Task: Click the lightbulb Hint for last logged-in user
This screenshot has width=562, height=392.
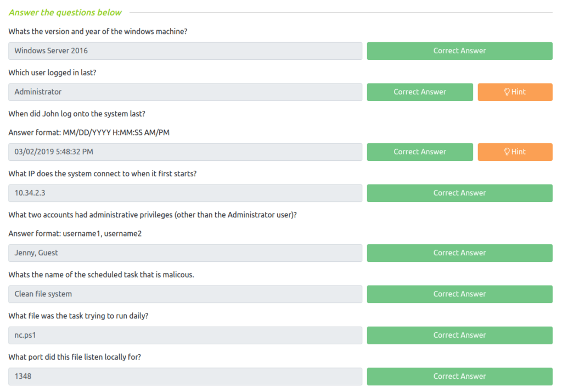Action: point(515,92)
